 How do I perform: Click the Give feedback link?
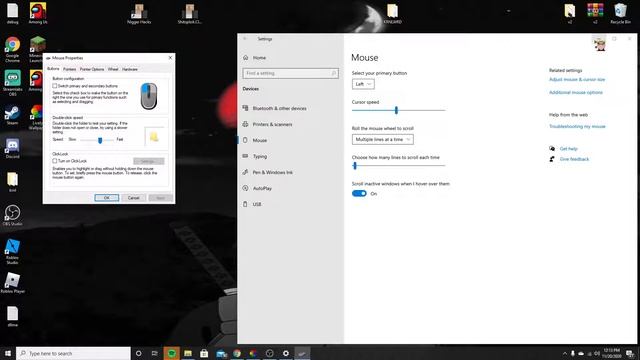click(x=574, y=159)
